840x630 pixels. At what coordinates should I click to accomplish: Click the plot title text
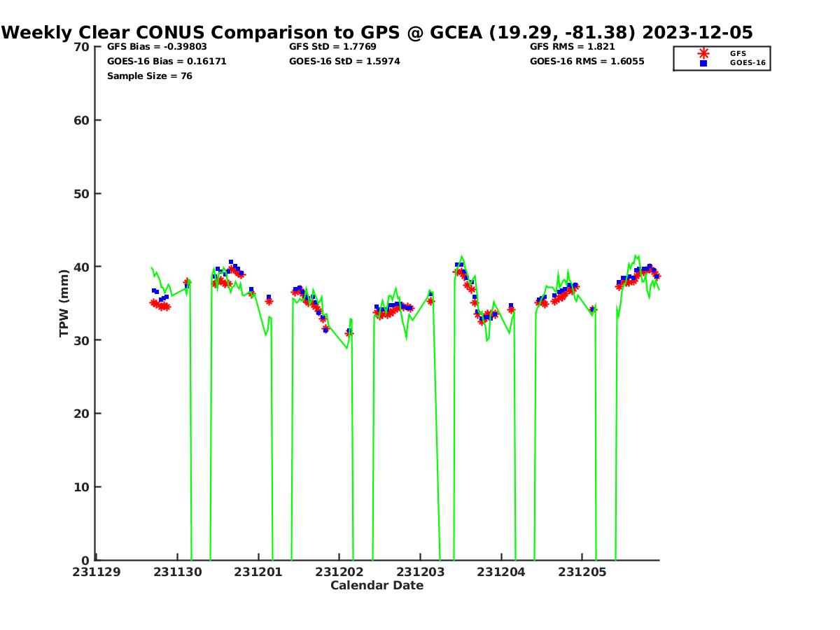(377, 32)
